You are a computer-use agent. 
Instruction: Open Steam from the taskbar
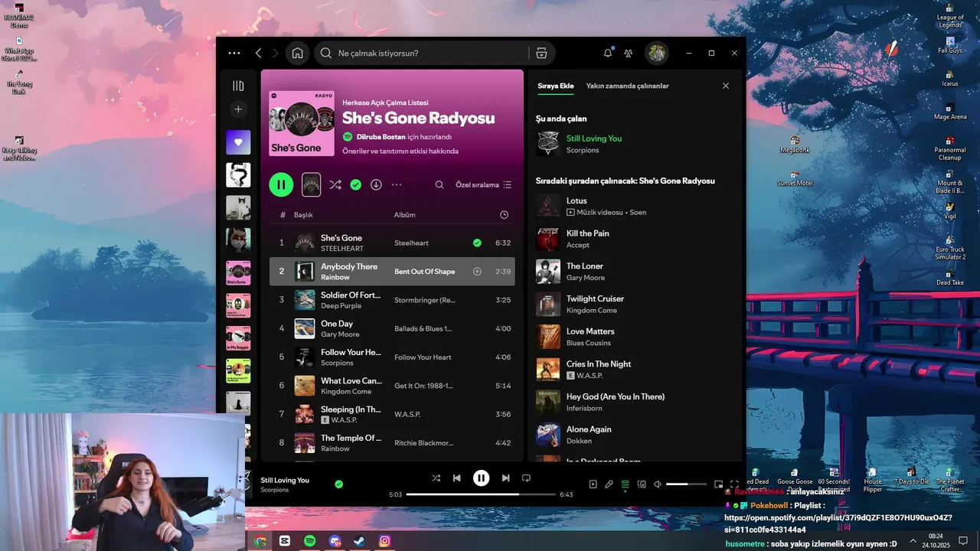(x=359, y=541)
